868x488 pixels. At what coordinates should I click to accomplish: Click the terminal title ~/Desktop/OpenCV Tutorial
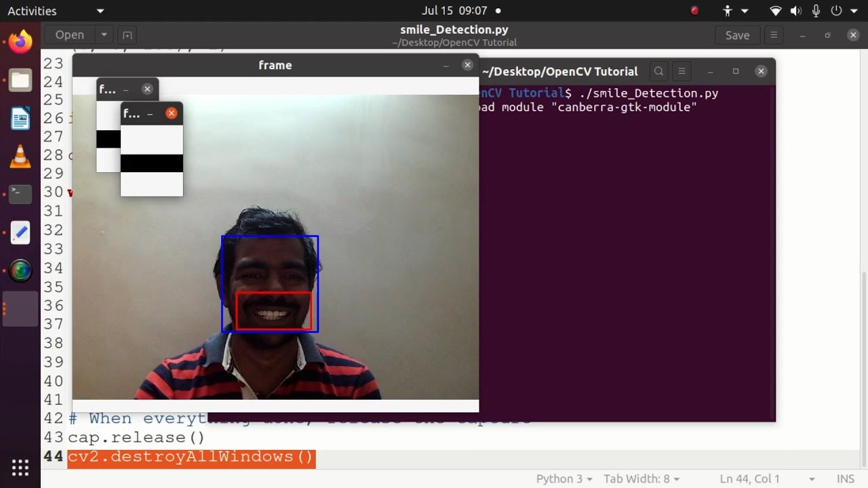(x=560, y=71)
